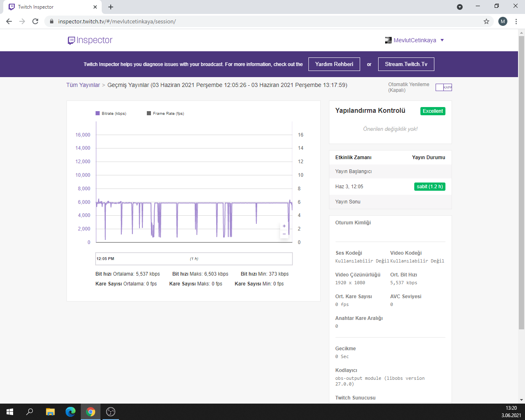Click the sabit (1.2 h) status badge
The height and width of the screenshot is (420, 525).
coord(430,187)
